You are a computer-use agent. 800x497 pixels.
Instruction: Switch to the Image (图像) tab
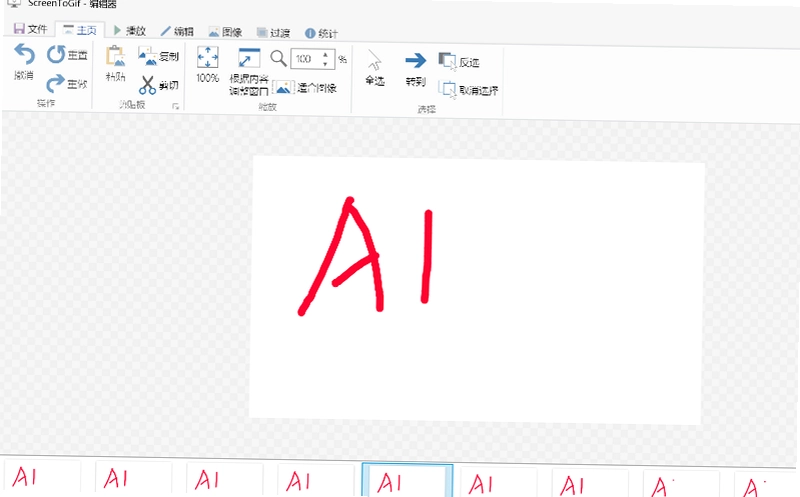225,32
